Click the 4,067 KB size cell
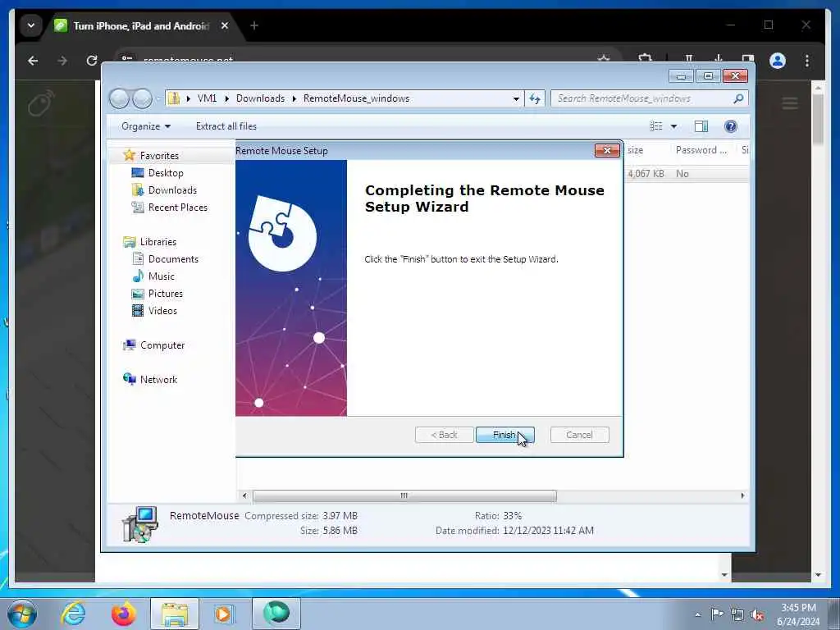 646,174
